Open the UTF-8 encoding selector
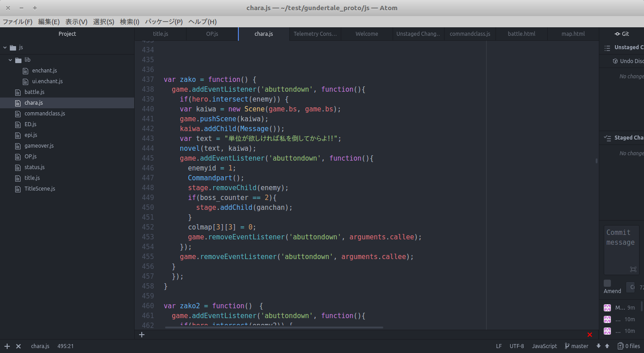The image size is (644, 353). pos(517,346)
